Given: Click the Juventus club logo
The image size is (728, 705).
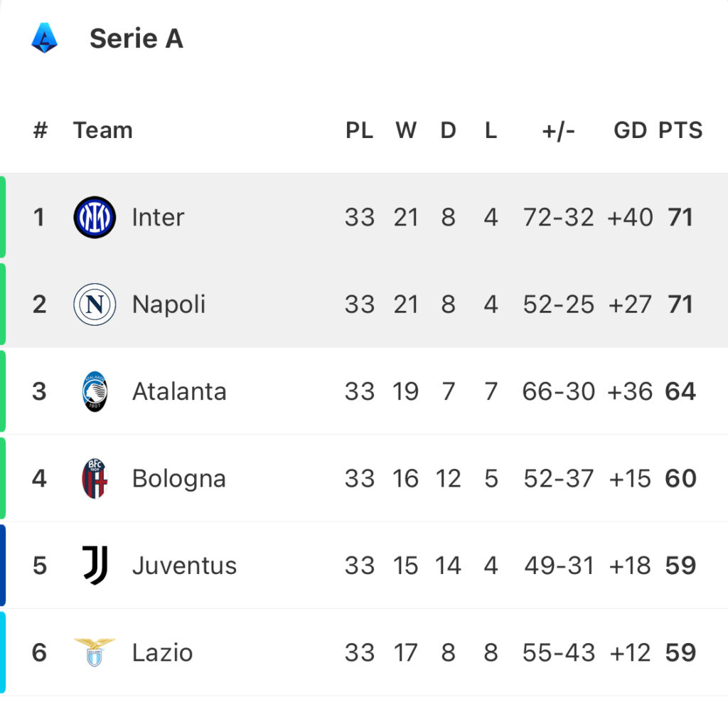Looking at the screenshot, I should pyautogui.click(x=95, y=565).
